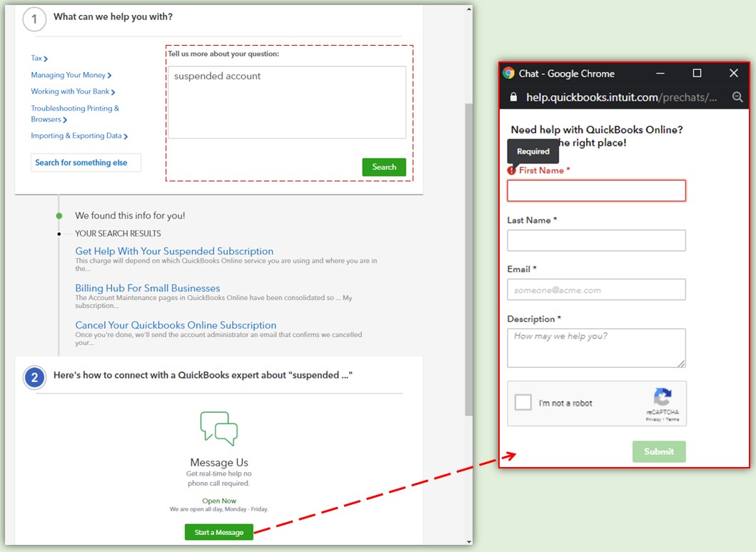This screenshot has height=552, width=756.
Task: Focus the Email input field
Action: click(596, 289)
